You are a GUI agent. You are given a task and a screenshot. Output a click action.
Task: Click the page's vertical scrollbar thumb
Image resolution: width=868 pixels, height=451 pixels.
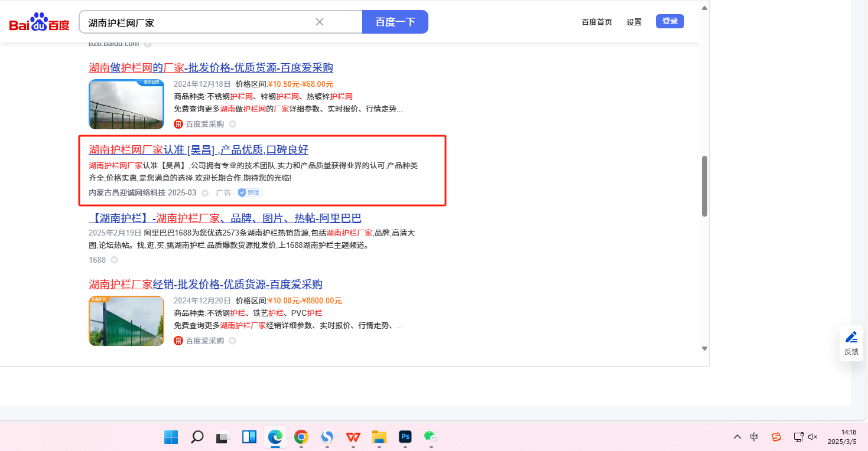click(x=704, y=186)
